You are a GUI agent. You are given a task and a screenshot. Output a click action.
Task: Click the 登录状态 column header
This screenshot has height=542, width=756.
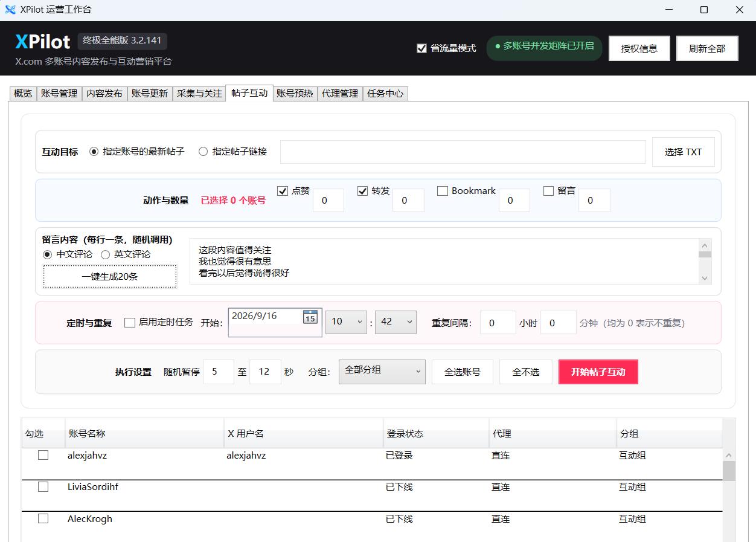(436, 433)
